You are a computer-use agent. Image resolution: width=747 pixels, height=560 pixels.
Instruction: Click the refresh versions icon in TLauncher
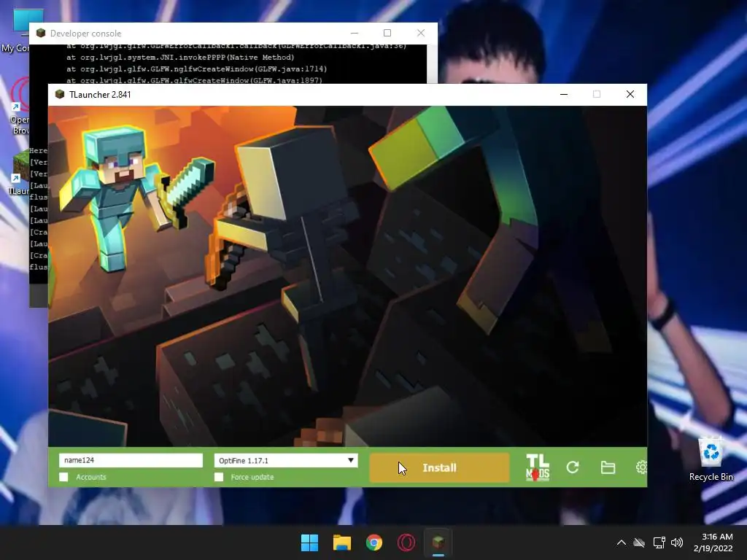[573, 467]
